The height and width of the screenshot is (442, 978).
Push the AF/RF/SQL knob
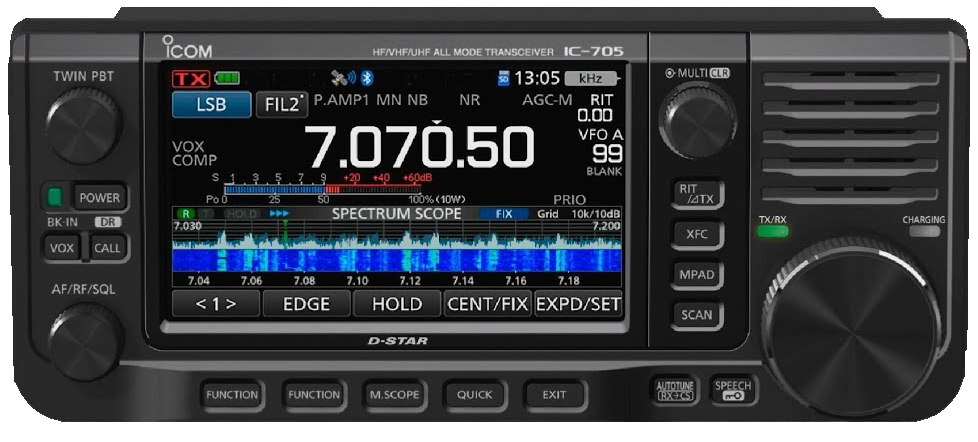tap(85, 342)
